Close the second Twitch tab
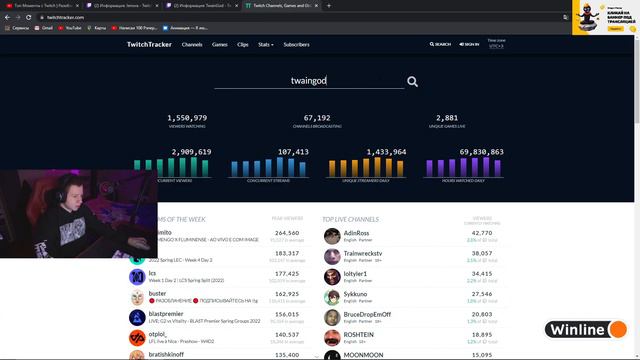The width and height of the screenshot is (640, 360). tap(157, 6)
